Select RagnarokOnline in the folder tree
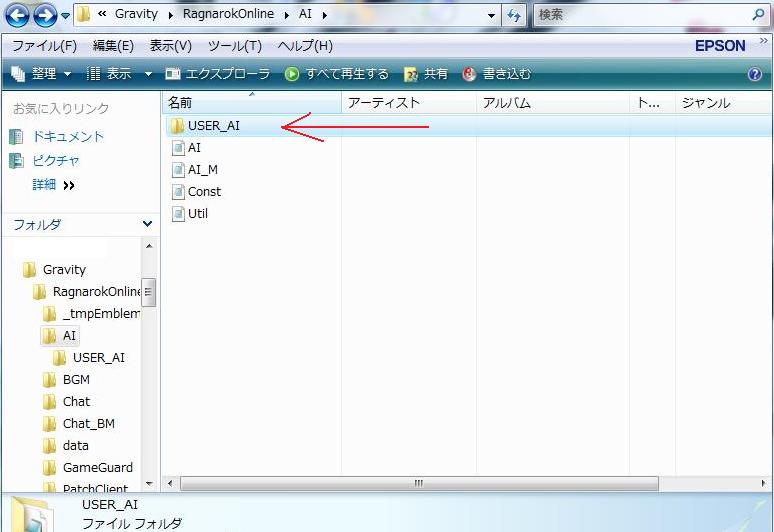The image size is (774, 532). (86, 292)
